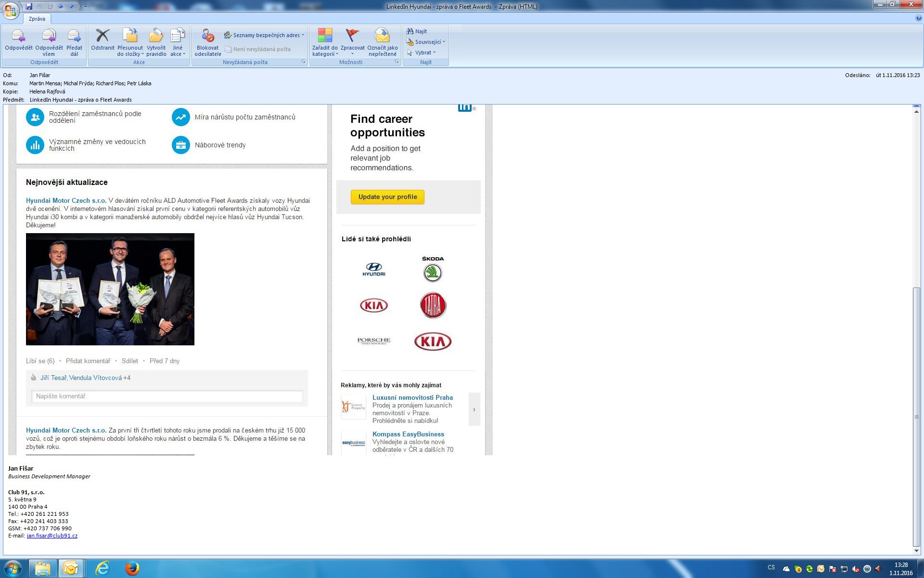The width and height of the screenshot is (924, 578).
Task: Open Windows Start menu
Action: pyautogui.click(x=12, y=568)
